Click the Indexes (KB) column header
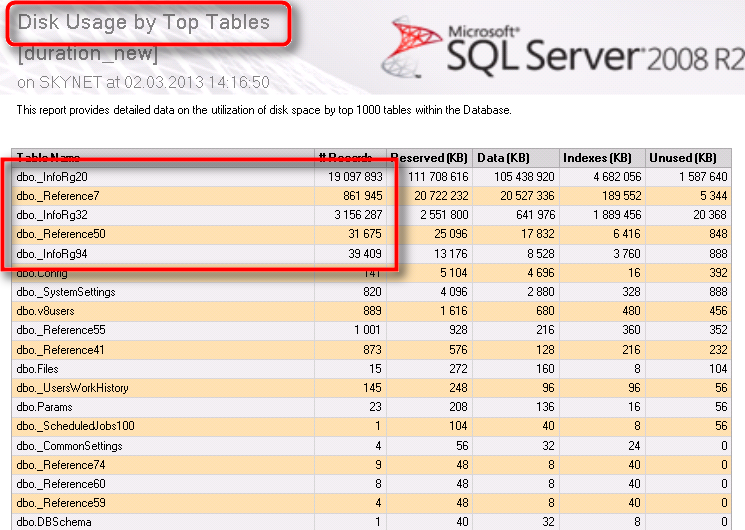The height and width of the screenshot is (530, 745). 597,158
